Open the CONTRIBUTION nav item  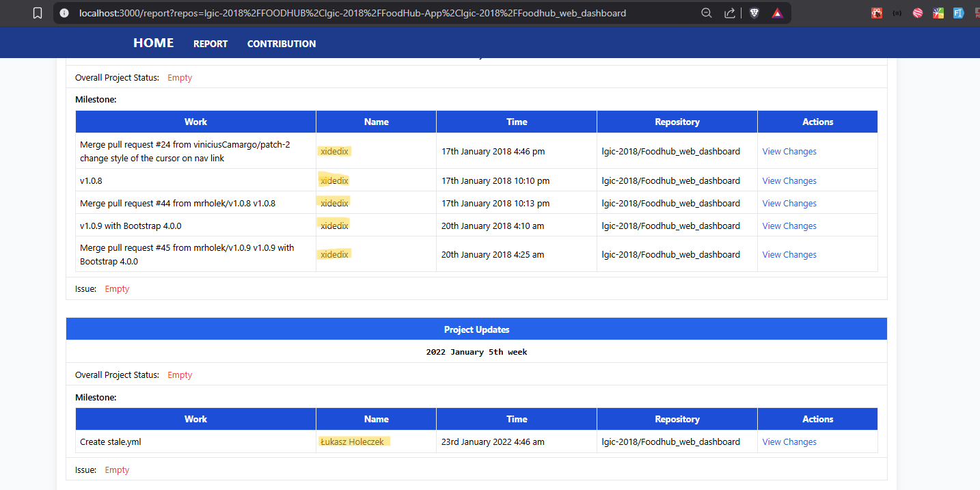coord(282,44)
